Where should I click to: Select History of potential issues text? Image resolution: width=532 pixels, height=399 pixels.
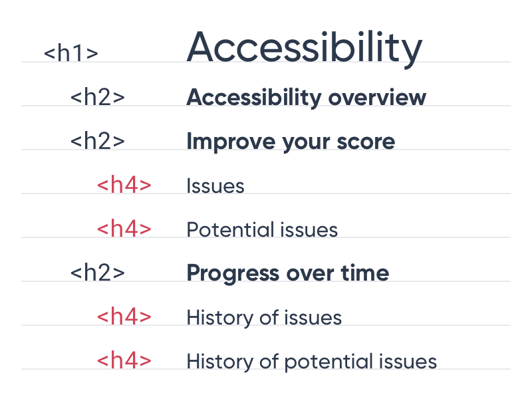tap(311, 361)
